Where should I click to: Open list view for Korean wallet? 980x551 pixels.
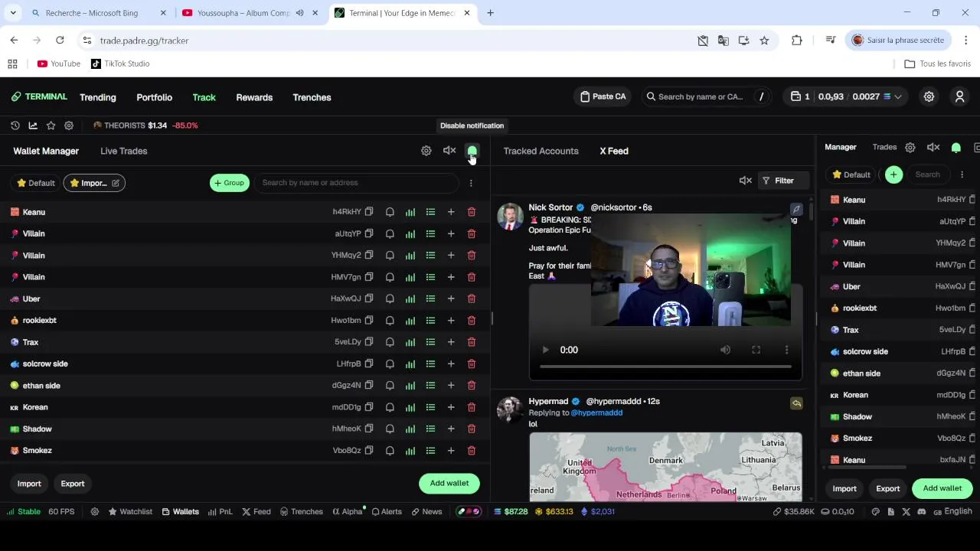(x=430, y=407)
